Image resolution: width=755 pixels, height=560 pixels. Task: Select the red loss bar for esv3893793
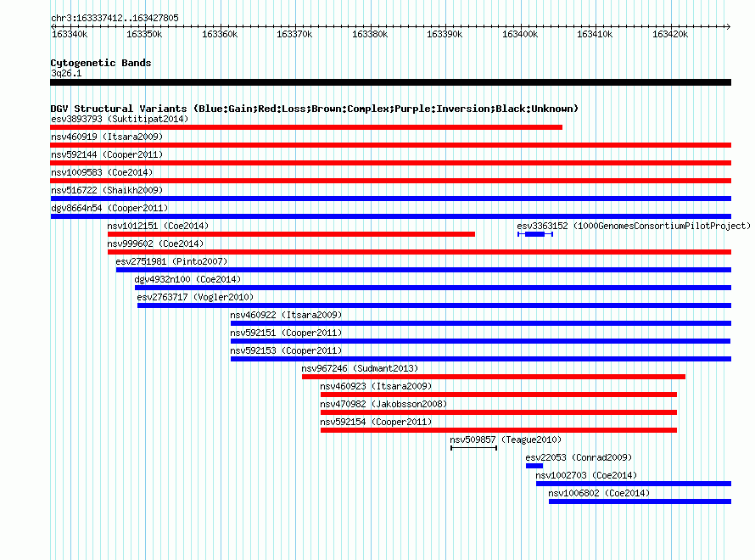(x=306, y=127)
